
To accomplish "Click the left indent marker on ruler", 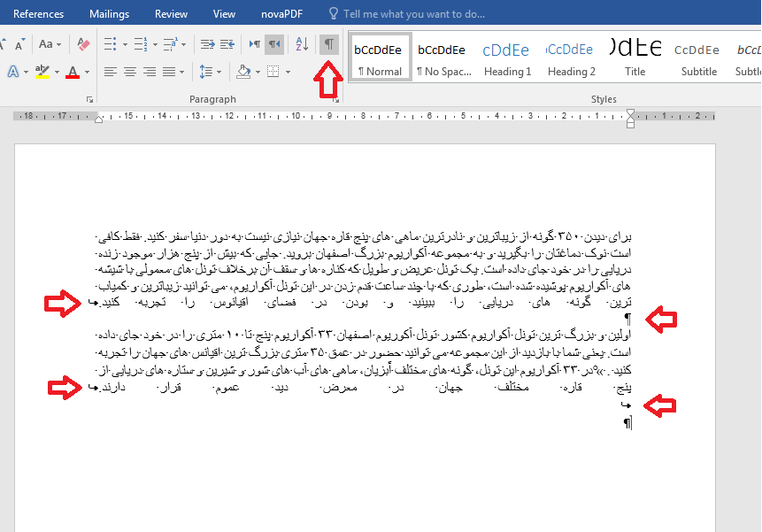I will [98, 119].
